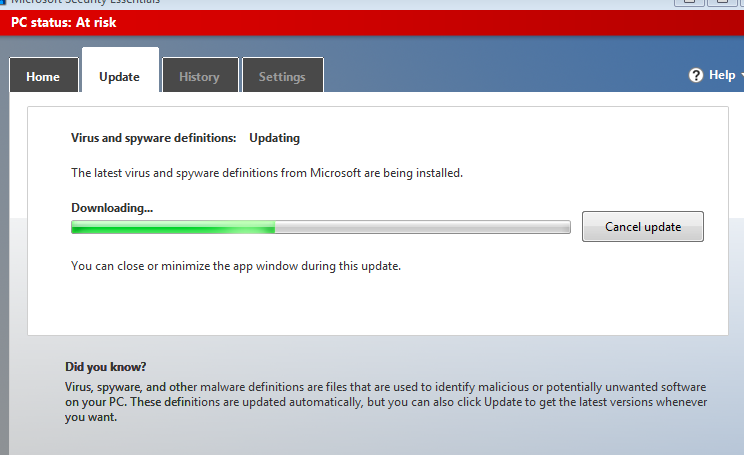Click the 'Did you know?' heading
Image resolution: width=744 pixels, height=455 pixels.
point(105,367)
